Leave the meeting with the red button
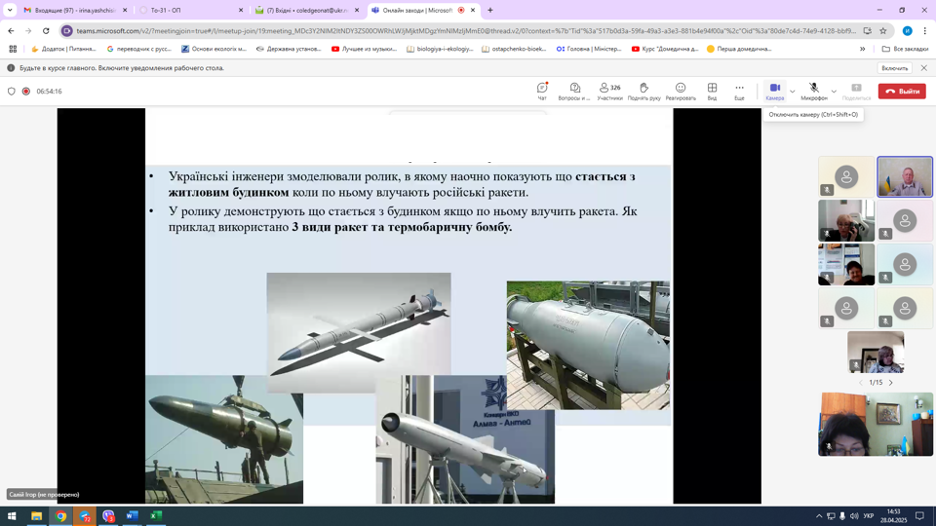936x526 pixels. (902, 91)
